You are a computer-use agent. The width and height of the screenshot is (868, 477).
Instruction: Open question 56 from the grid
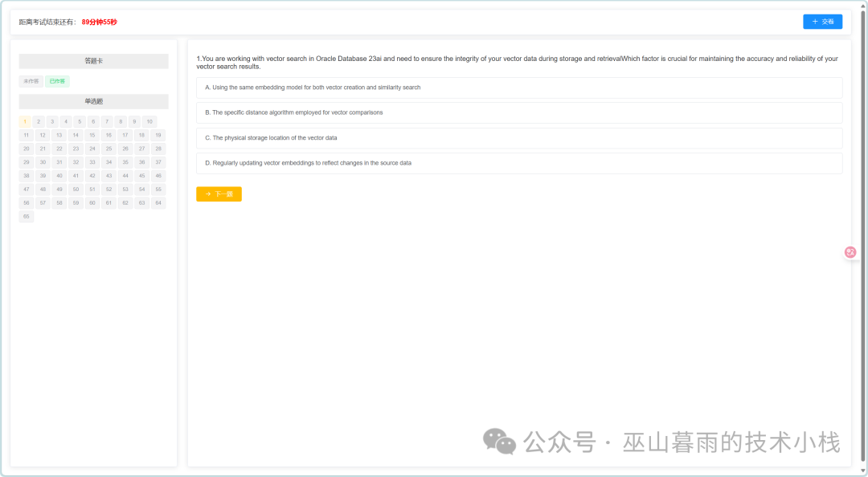[26, 203]
